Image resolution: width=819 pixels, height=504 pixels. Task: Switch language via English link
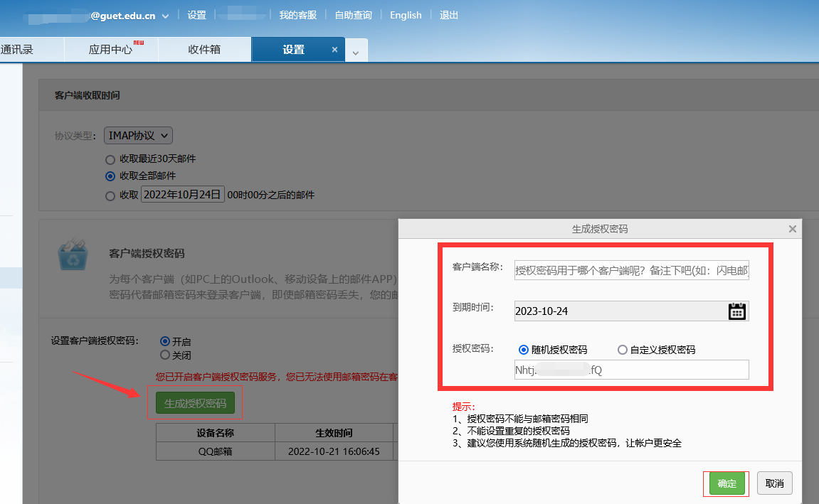click(406, 15)
